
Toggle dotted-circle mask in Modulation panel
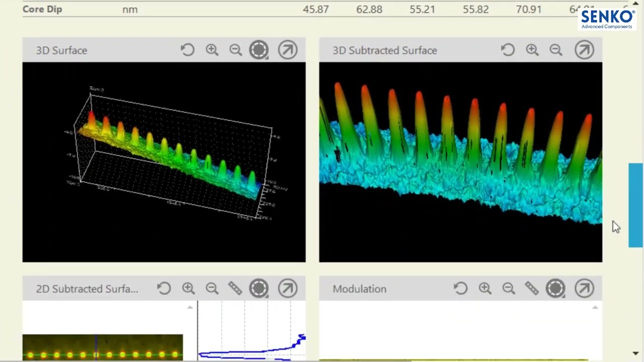[556, 288]
